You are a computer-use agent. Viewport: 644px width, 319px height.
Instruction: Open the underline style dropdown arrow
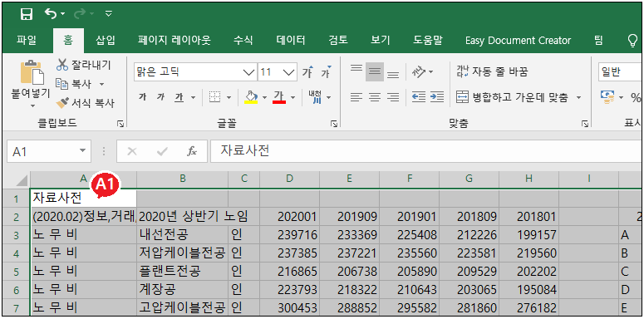tap(193, 98)
